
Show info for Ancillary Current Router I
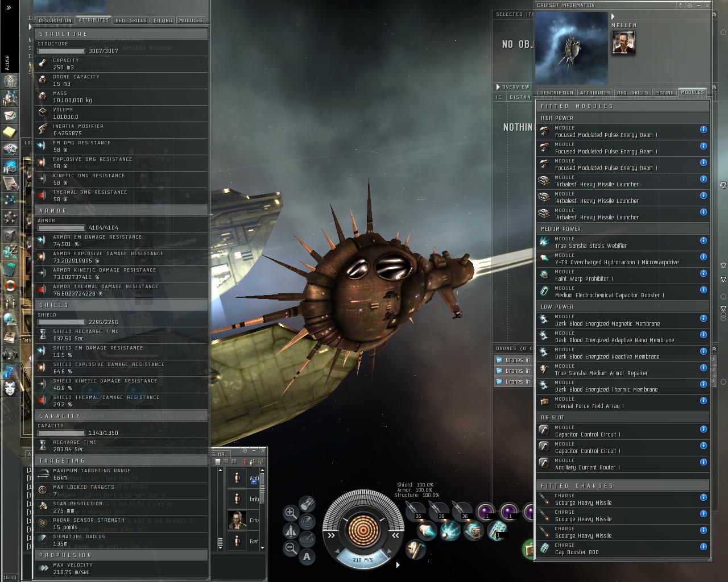[x=704, y=463]
